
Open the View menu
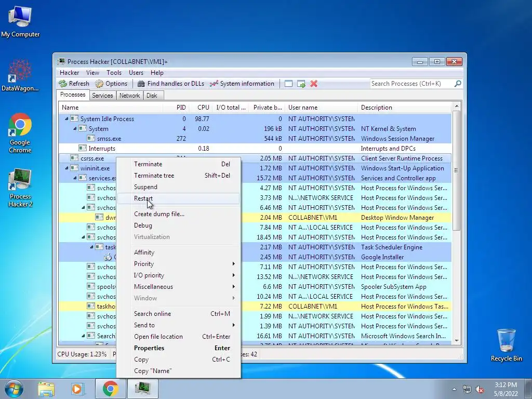click(x=92, y=73)
